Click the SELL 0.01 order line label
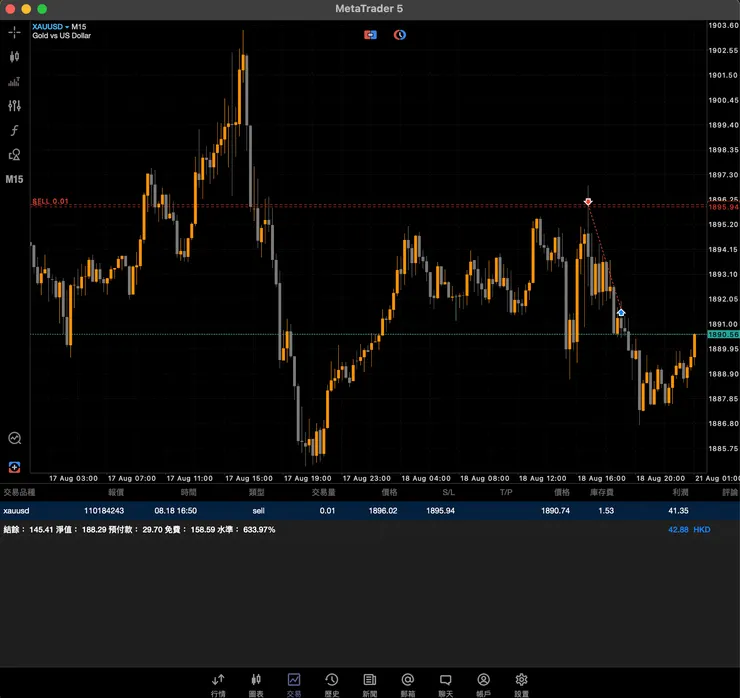 point(51,201)
